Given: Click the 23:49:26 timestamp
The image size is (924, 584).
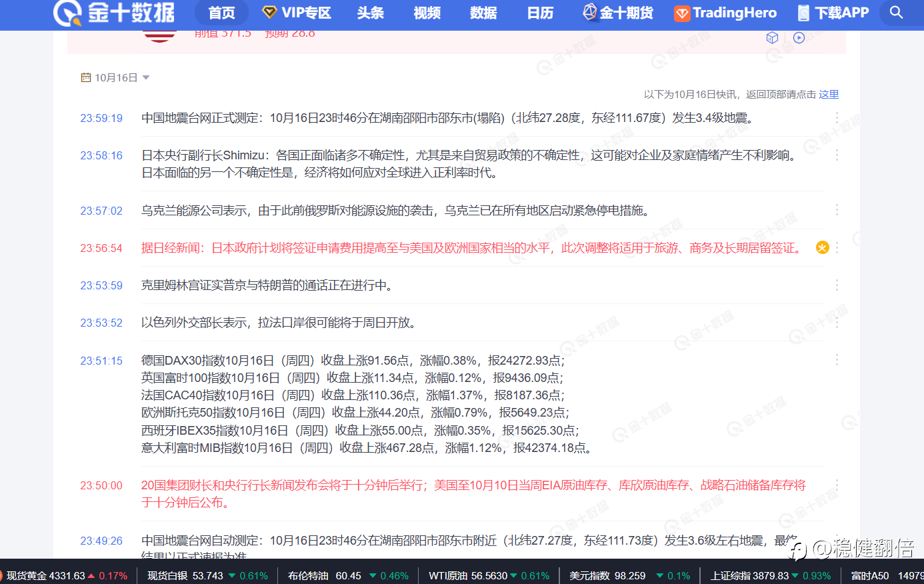Looking at the screenshot, I should pyautogui.click(x=101, y=541).
